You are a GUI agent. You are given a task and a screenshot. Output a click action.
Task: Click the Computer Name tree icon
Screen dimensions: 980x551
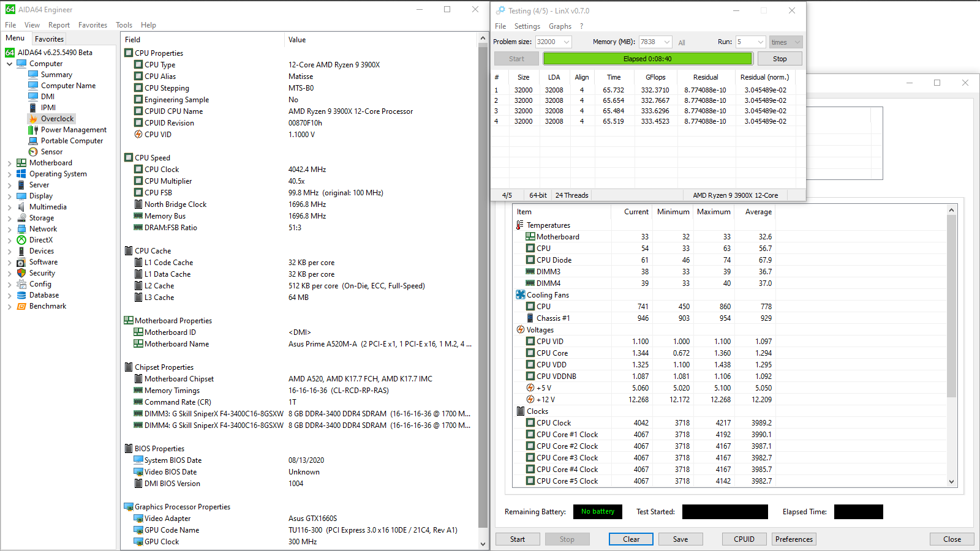coord(33,86)
